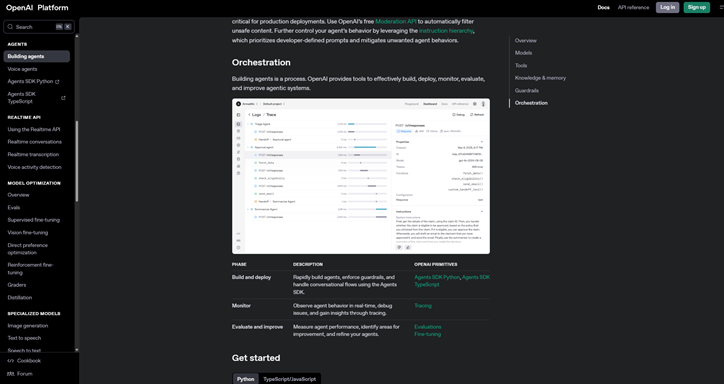Open the Cookbook link in sidebar footer
Screen dimensions: 724x384
click(29, 361)
